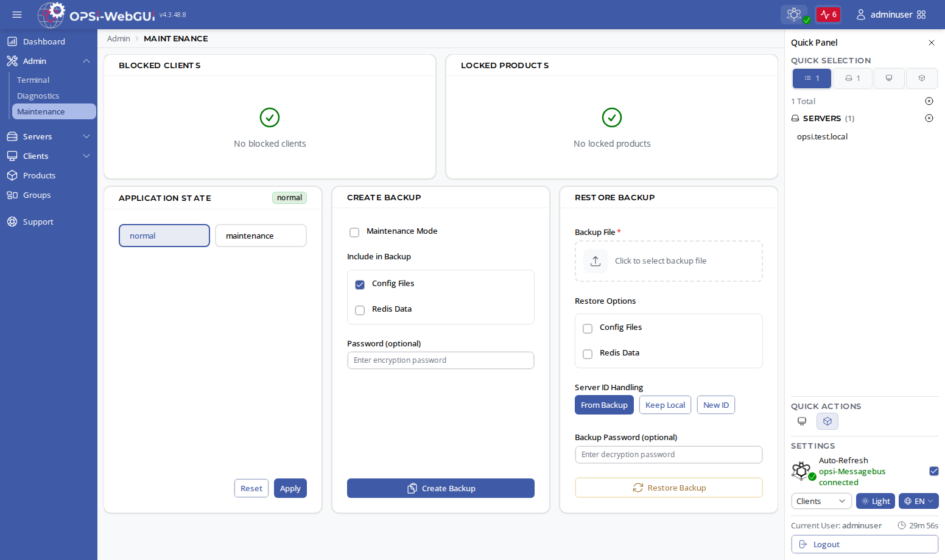Expand the Servers sidebar section
Viewport: 945px width, 560px height.
pos(49,136)
